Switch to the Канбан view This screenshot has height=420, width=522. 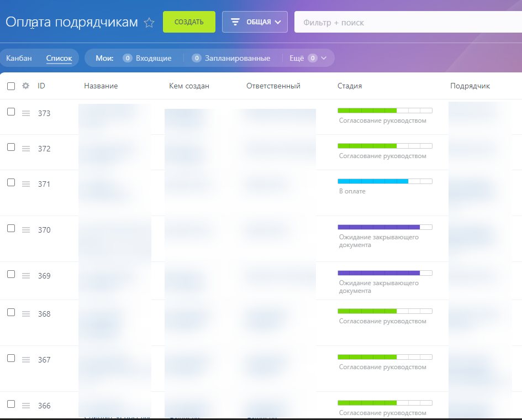pyautogui.click(x=19, y=58)
